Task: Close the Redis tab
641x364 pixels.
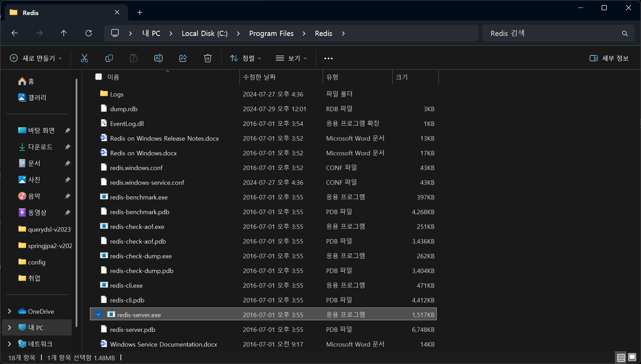Action: [x=117, y=12]
